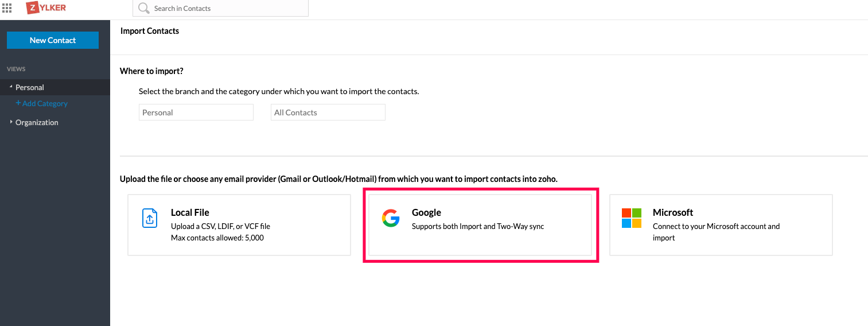Open the Personal branch dropdown
The height and width of the screenshot is (326, 868).
tap(196, 112)
